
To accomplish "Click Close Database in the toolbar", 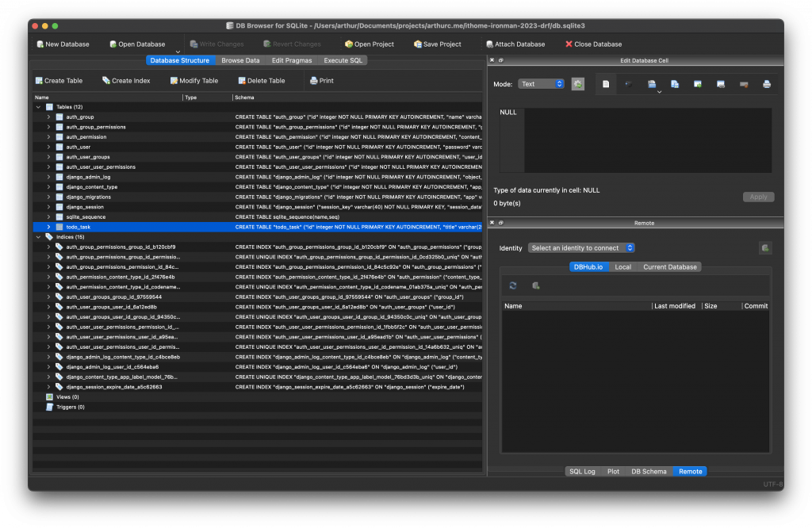I will [593, 44].
